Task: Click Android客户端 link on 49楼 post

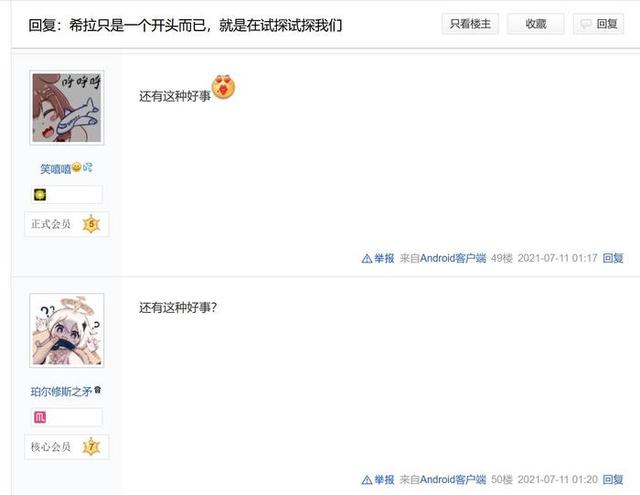Action: pyautogui.click(x=453, y=258)
